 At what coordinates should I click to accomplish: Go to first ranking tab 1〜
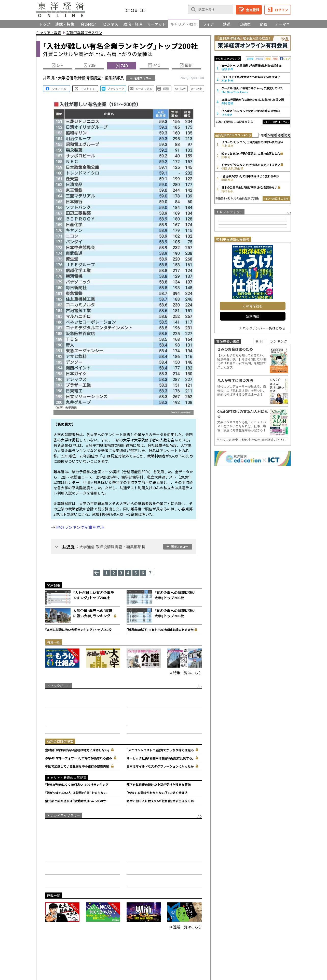(x=58, y=65)
